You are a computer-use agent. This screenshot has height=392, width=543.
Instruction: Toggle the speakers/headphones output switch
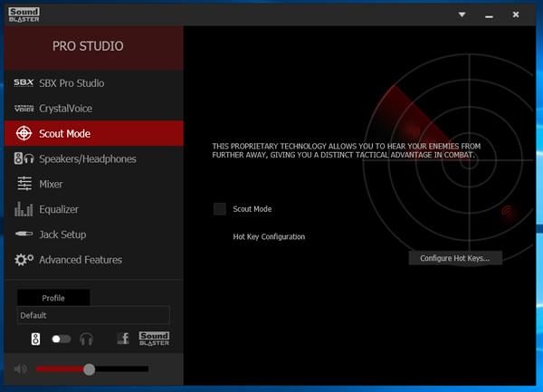[x=61, y=339]
